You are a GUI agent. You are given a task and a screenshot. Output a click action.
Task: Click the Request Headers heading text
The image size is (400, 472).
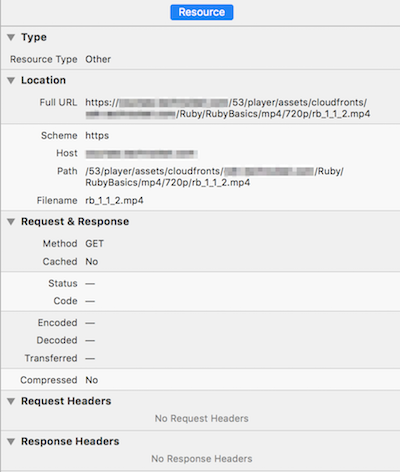(66, 401)
